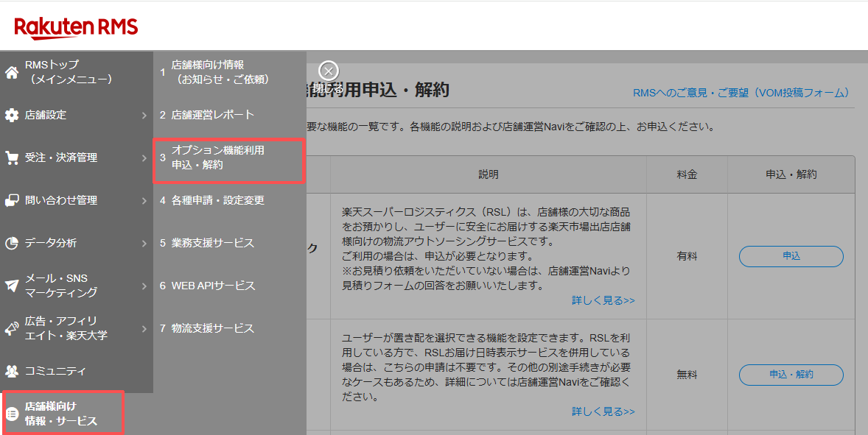868x435 pixels.
Task: Click the Rakuten RMS logo
Action: (76, 28)
